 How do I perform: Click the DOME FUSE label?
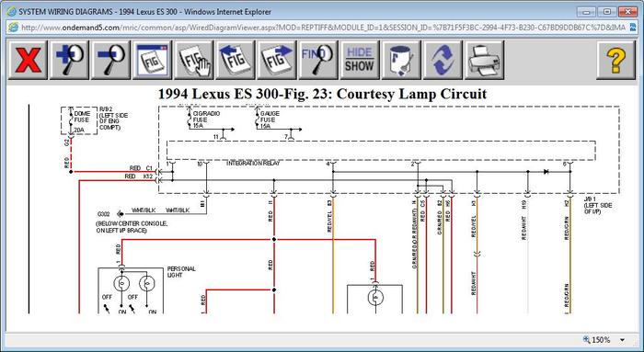pos(81,117)
